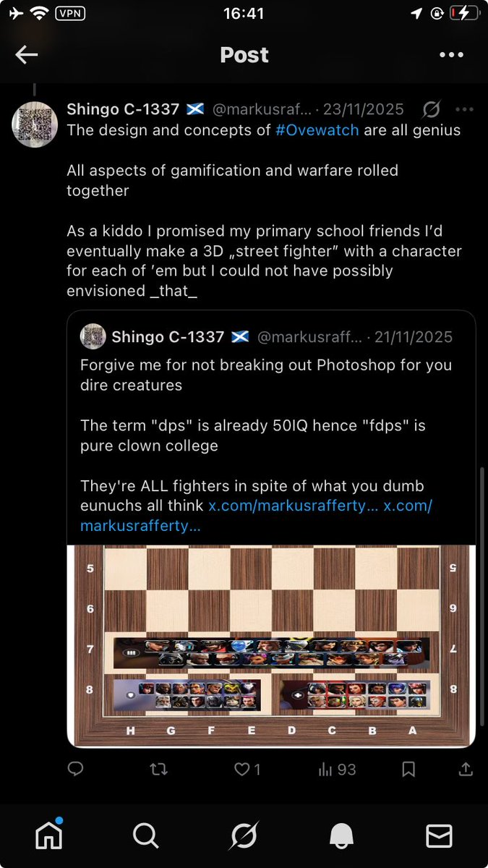This screenshot has width=488, height=868.
Task: Toggle the like heart on the post
Action: pos(242,770)
